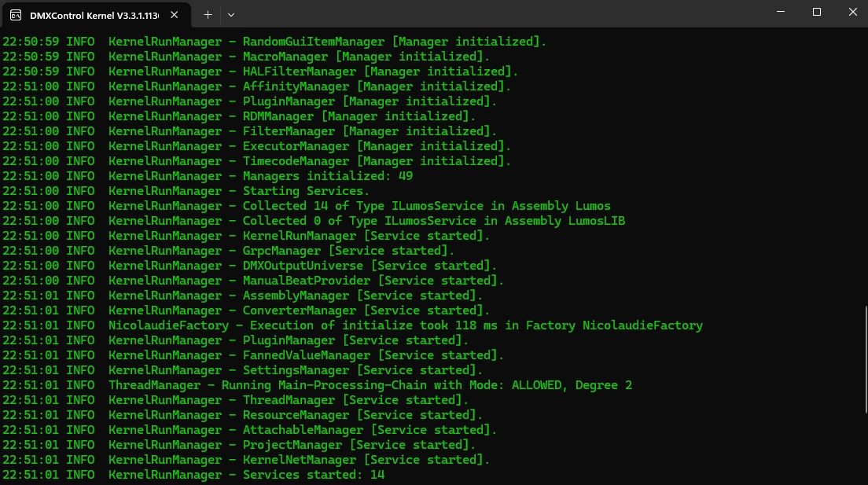Click the KernelRunManager Service started line
This screenshot has width=868, height=485.
click(x=246, y=236)
